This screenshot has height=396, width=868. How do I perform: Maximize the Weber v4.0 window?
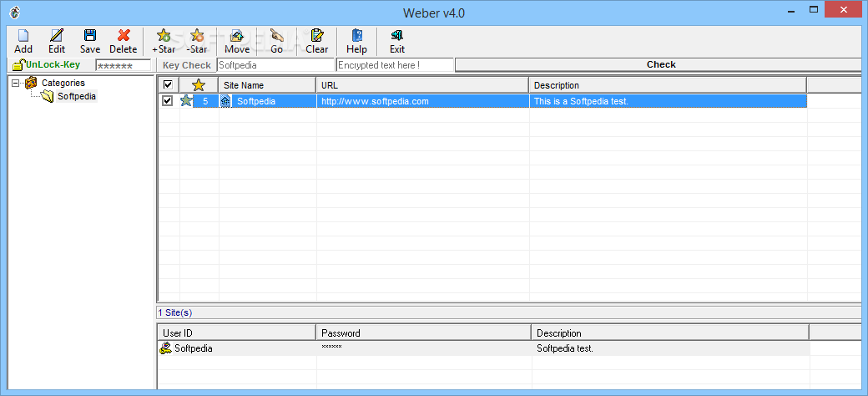pyautogui.click(x=814, y=9)
